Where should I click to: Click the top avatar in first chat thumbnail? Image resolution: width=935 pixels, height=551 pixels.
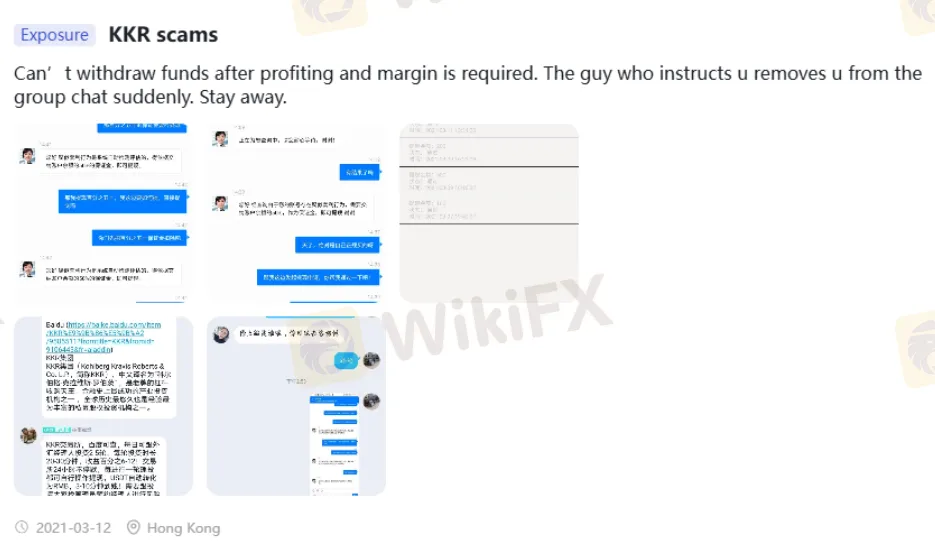[x=27, y=156]
